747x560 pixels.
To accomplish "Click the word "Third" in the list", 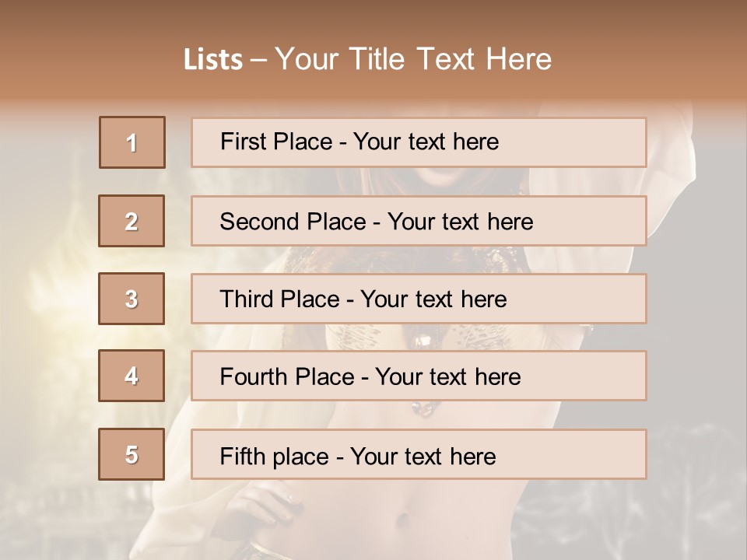I will coord(247,299).
